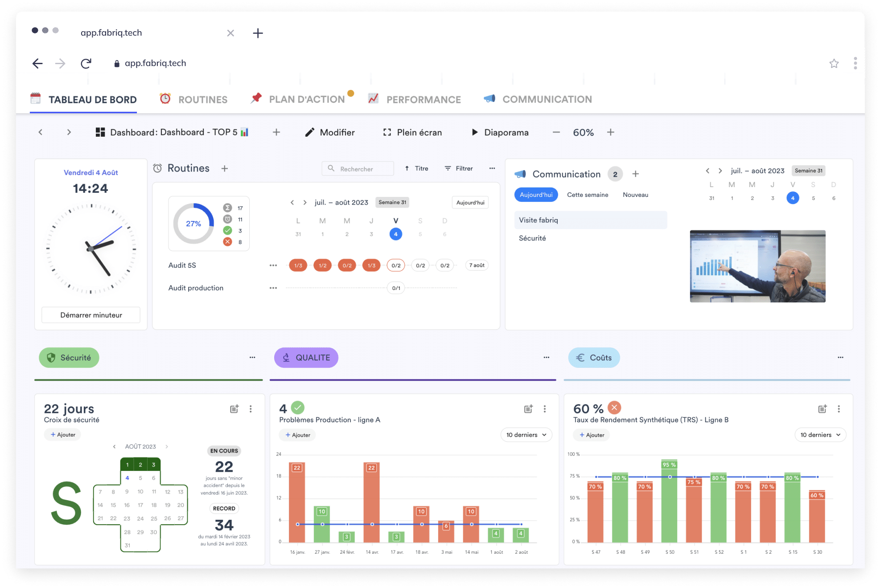The width and height of the screenshot is (880, 588).
Task: Start slideshow with the Diaporama play icon
Action: (474, 132)
